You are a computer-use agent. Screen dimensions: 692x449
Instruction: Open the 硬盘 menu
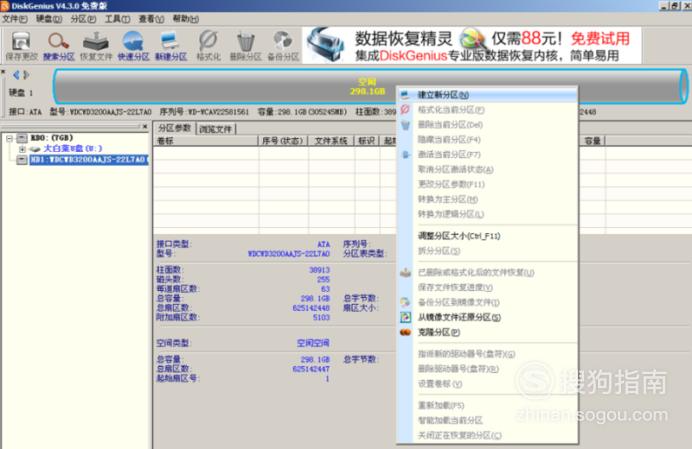(x=49, y=19)
